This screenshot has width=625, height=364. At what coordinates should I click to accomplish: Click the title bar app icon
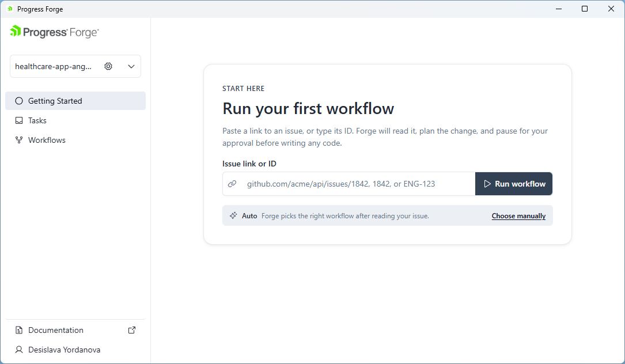pos(10,9)
